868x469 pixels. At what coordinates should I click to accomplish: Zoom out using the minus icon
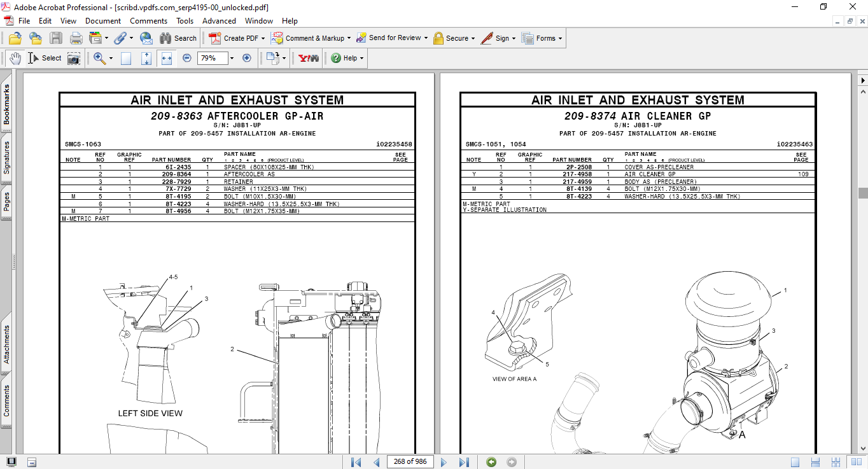(x=186, y=58)
